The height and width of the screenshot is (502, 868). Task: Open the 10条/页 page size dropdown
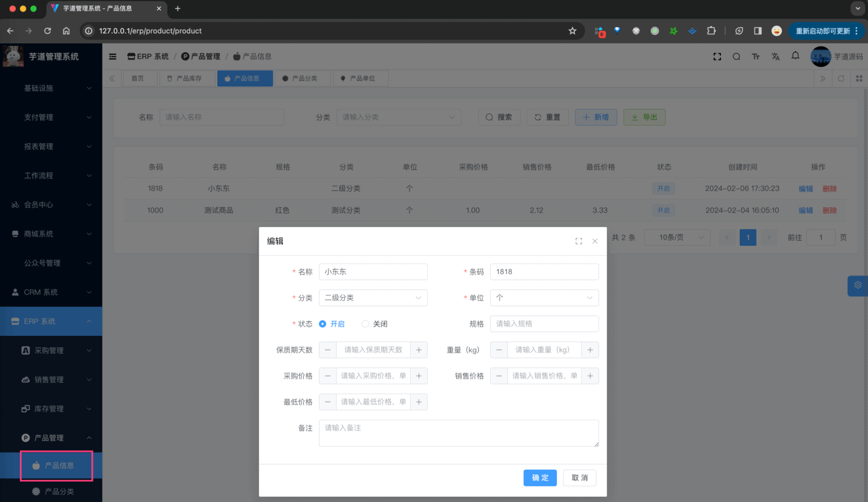tap(677, 237)
